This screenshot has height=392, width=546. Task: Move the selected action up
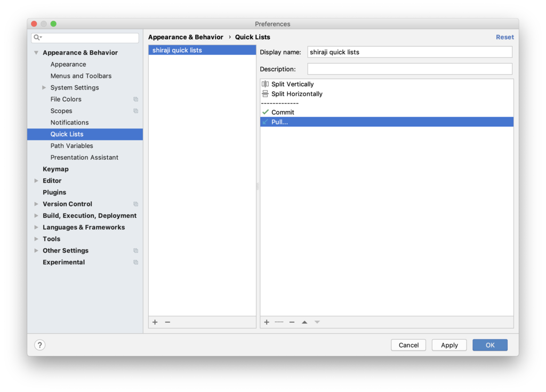304,322
